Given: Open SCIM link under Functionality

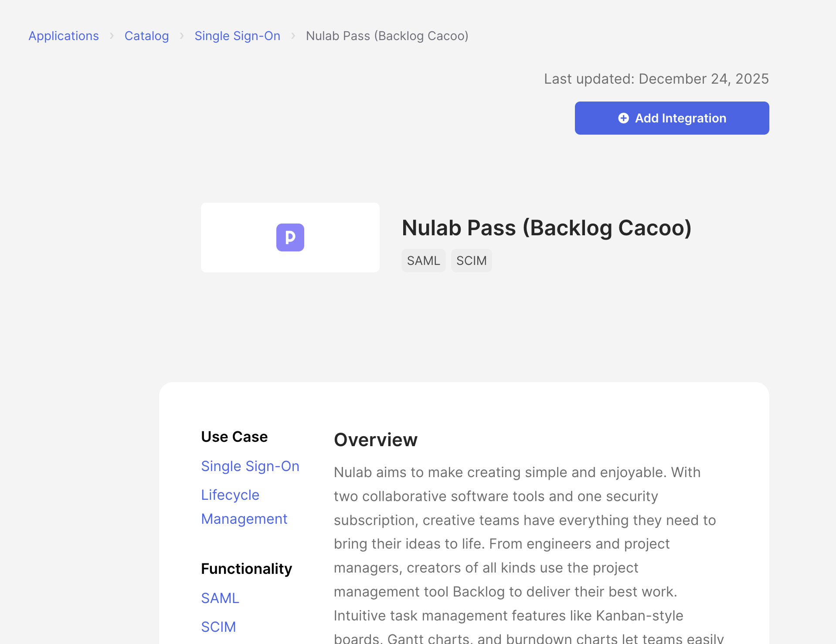Looking at the screenshot, I should [x=218, y=627].
